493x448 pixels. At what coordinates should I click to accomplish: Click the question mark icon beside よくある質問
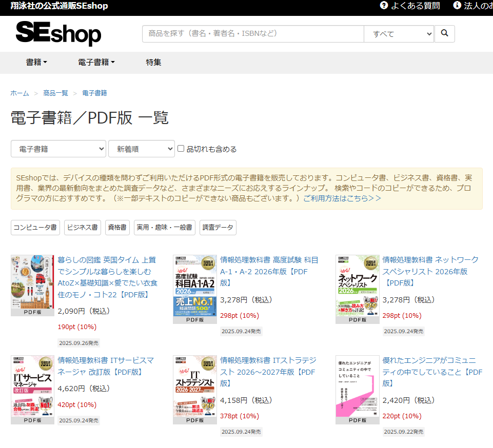(384, 5)
